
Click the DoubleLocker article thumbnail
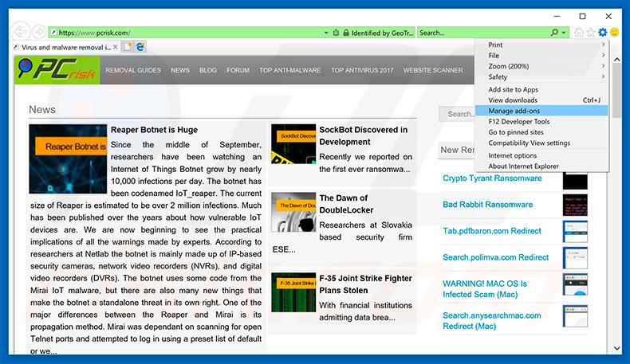[293, 212]
